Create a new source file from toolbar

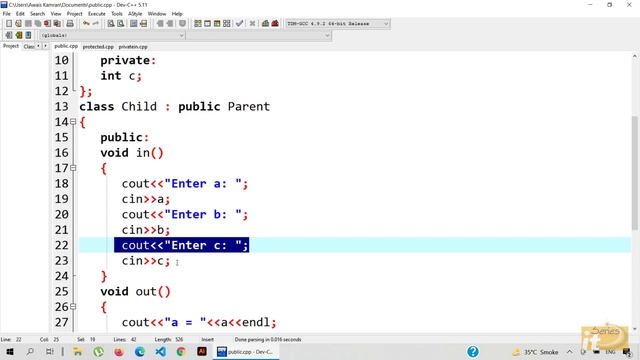tap(9, 24)
